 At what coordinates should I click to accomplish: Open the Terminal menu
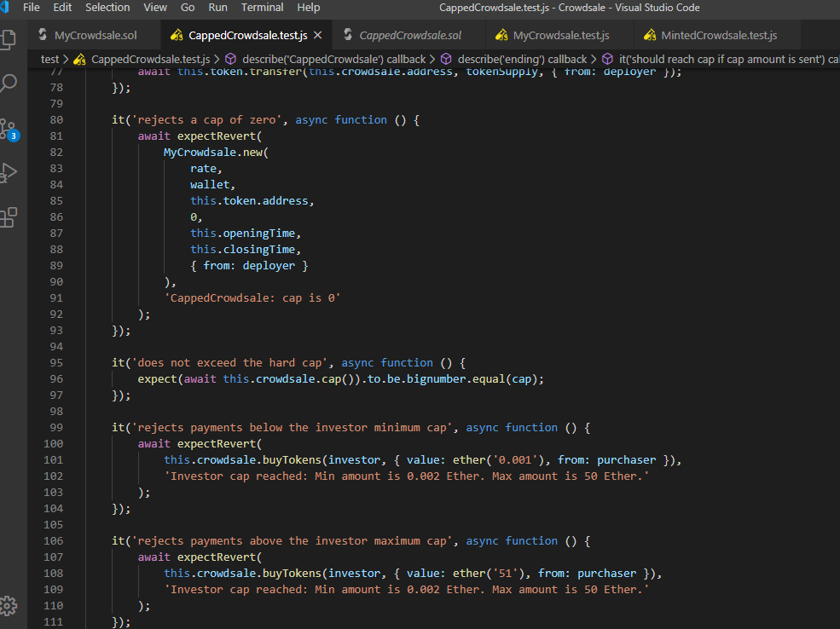[262, 8]
